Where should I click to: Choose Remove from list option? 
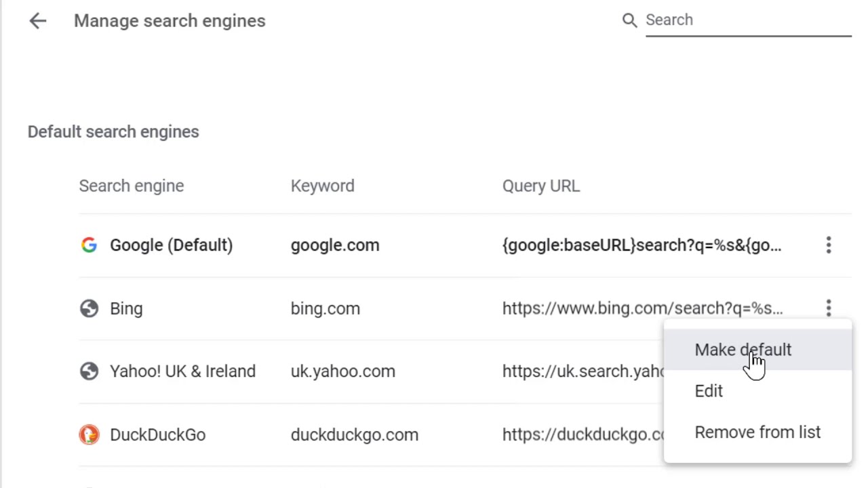757,432
